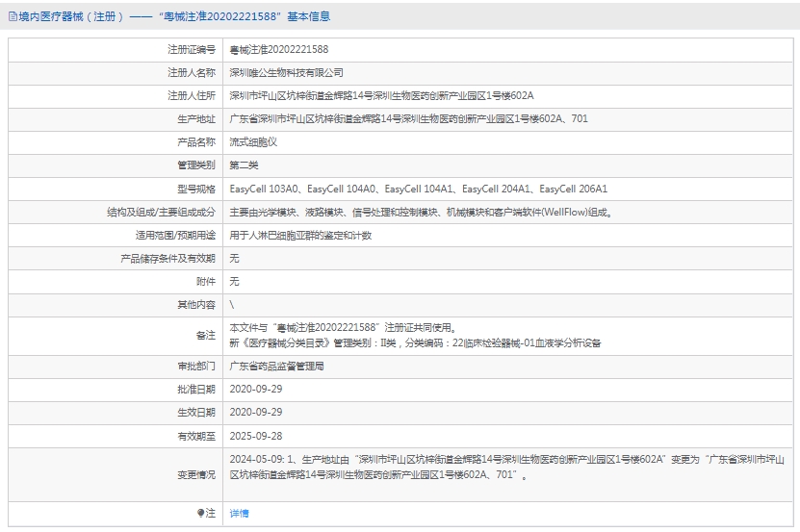
Task: Select company name 深圳唯公生物科技有限公司
Action: 286,72
